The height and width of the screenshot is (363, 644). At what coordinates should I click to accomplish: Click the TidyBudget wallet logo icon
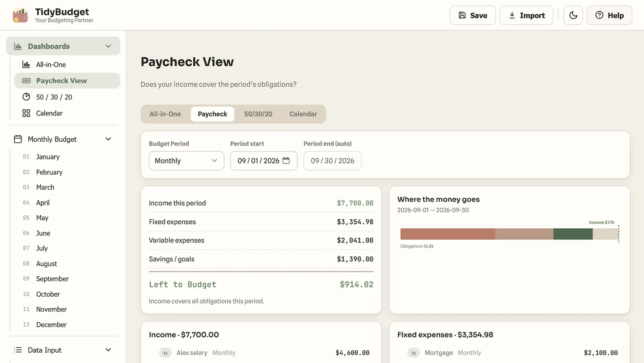[x=20, y=15]
